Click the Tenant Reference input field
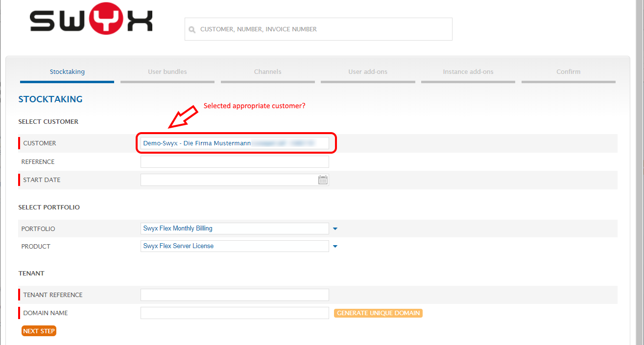644x345 pixels. click(235, 295)
